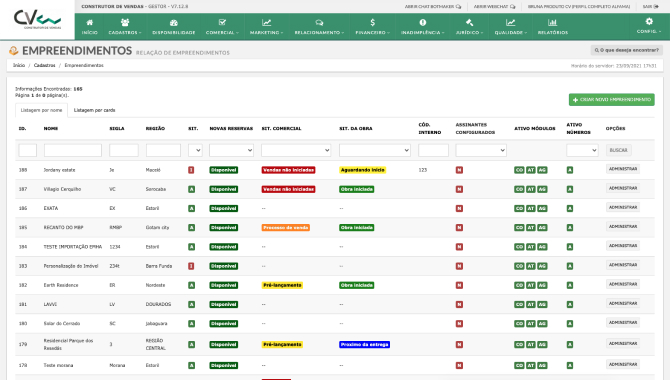Click the Início breadcrumb link
This screenshot has width=670, height=380.
19,65
